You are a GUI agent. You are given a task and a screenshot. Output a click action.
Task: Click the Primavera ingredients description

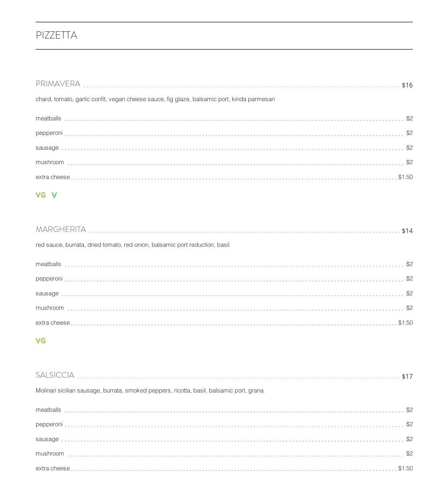point(155,99)
